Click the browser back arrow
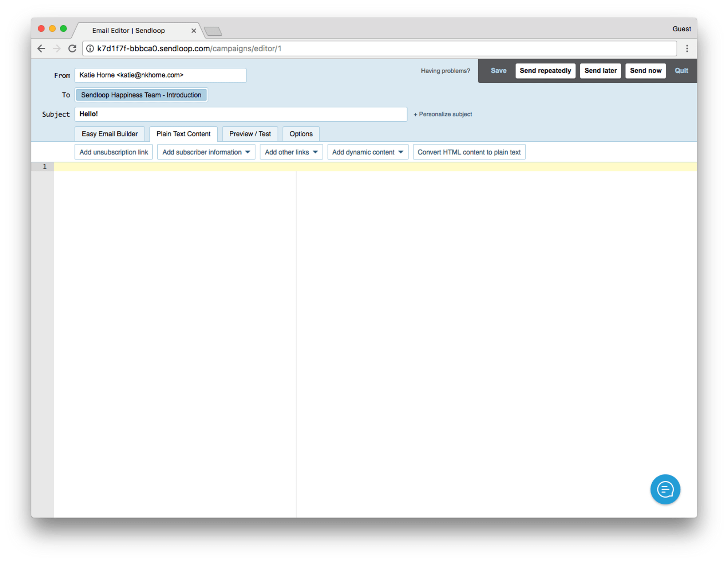 41,48
